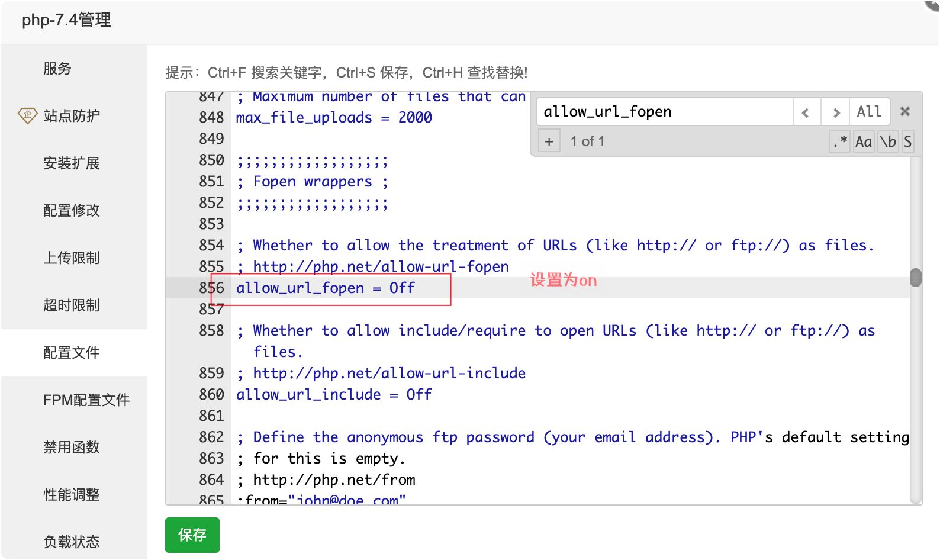Click line 856 allow_url_fopen = Off
Image resolution: width=940 pixels, height=560 pixels.
pyautogui.click(x=326, y=288)
